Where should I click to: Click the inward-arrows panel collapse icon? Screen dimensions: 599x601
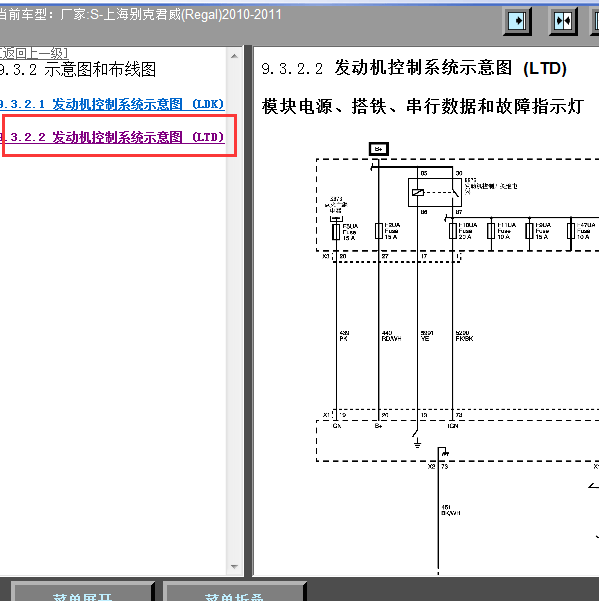click(x=563, y=21)
